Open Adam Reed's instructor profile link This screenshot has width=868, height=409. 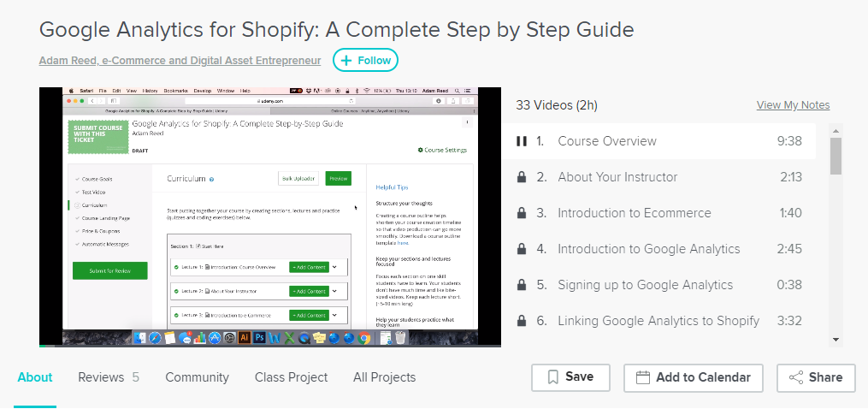point(180,61)
